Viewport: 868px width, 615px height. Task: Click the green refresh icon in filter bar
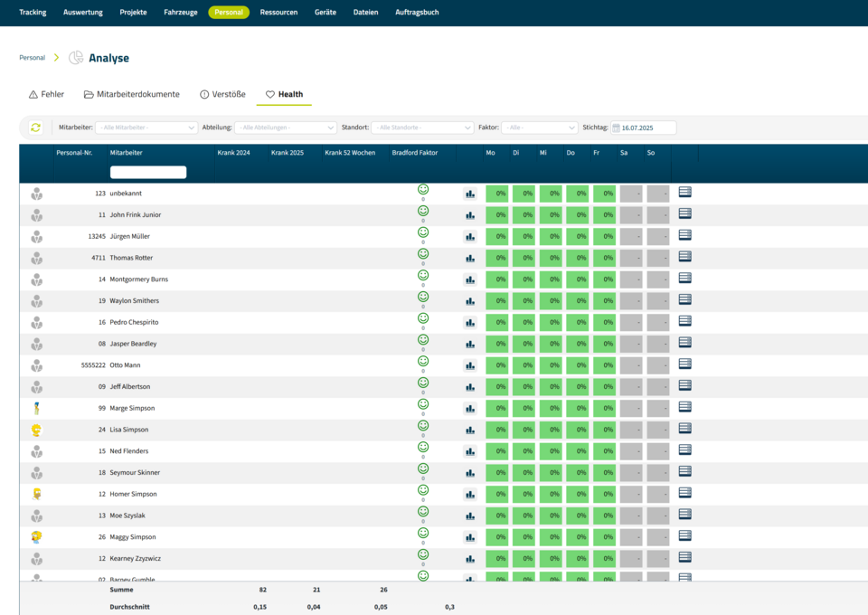pos(35,128)
